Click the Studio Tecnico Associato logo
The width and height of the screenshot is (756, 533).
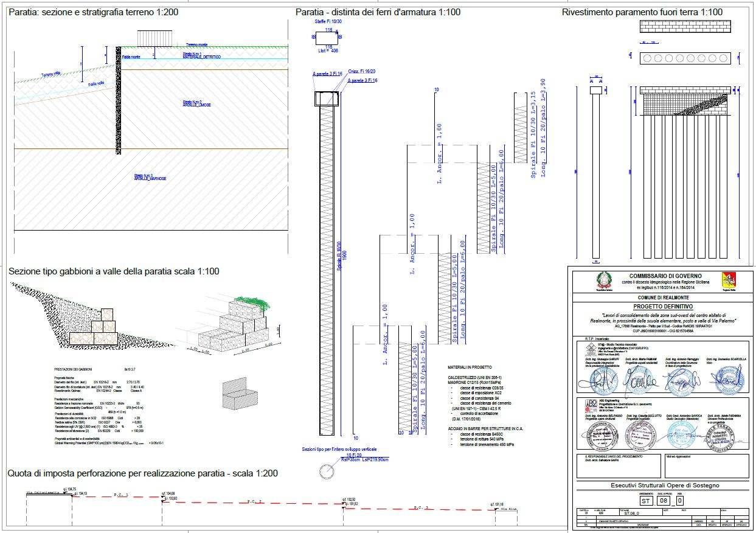point(590,349)
